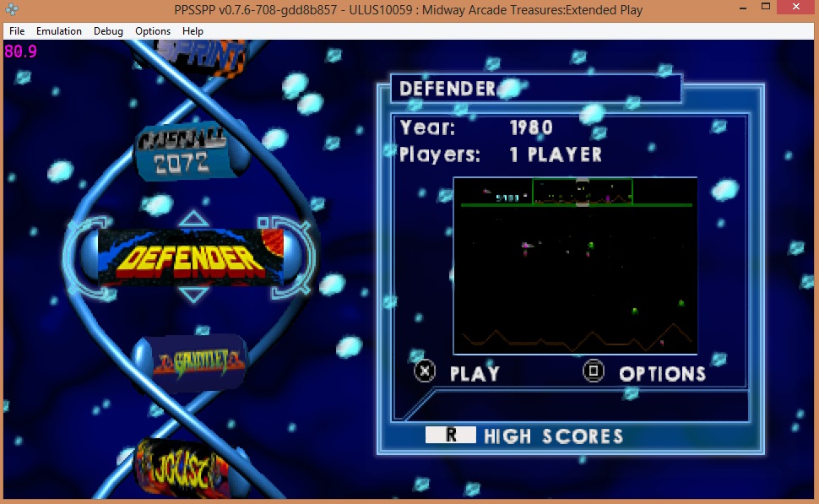Open the Help menu
The height and width of the screenshot is (504, 819).
point(193,31)
